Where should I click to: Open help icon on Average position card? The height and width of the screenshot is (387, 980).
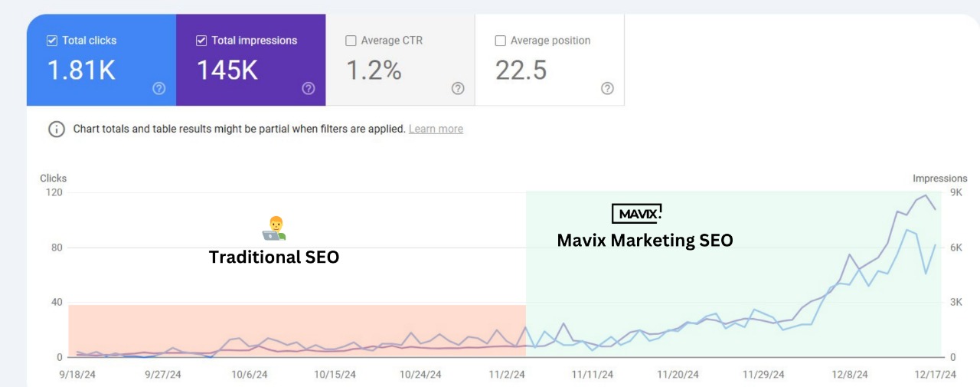pos(607,88)
